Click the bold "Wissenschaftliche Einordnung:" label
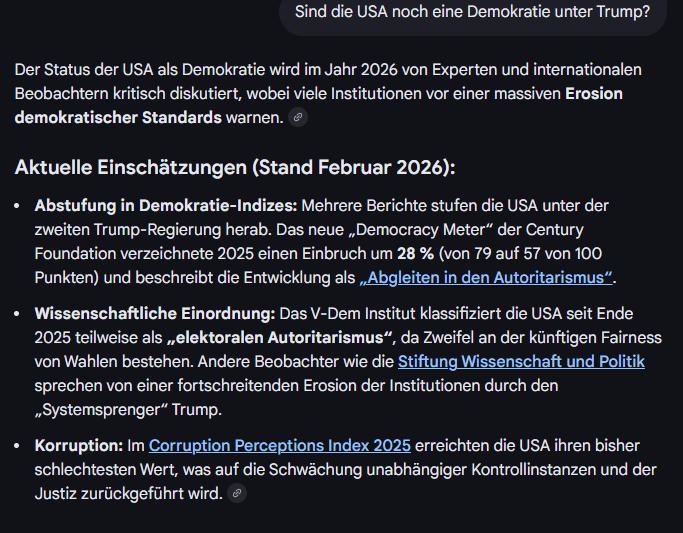The width and height of the screenshot is (683, 533). pyautogui.click(x=155, y=313)
